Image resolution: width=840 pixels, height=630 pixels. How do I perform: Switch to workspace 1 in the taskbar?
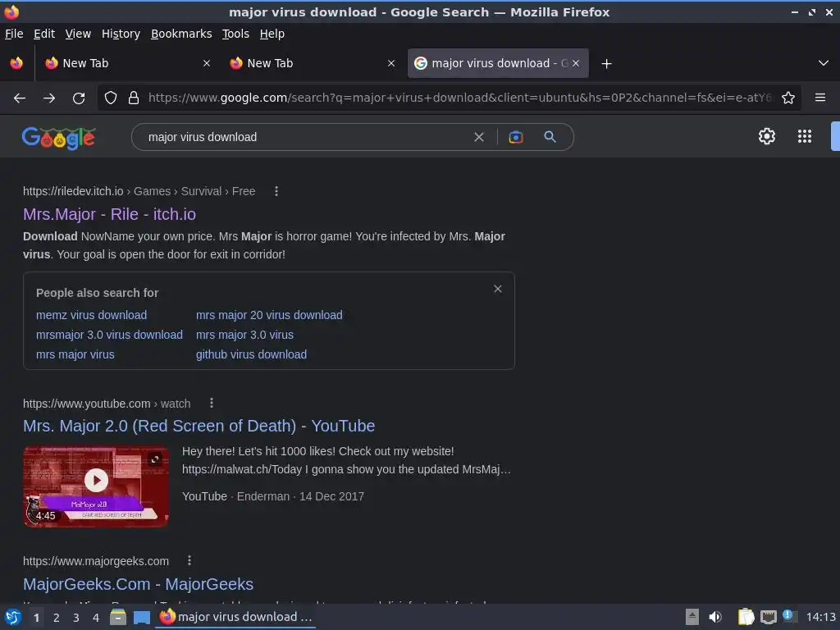pos(36,618)
